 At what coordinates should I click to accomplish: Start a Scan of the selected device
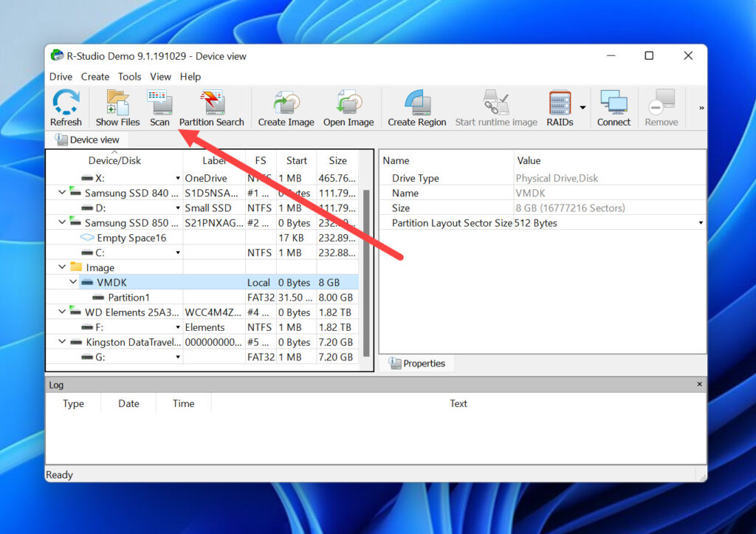click(159, 107)
